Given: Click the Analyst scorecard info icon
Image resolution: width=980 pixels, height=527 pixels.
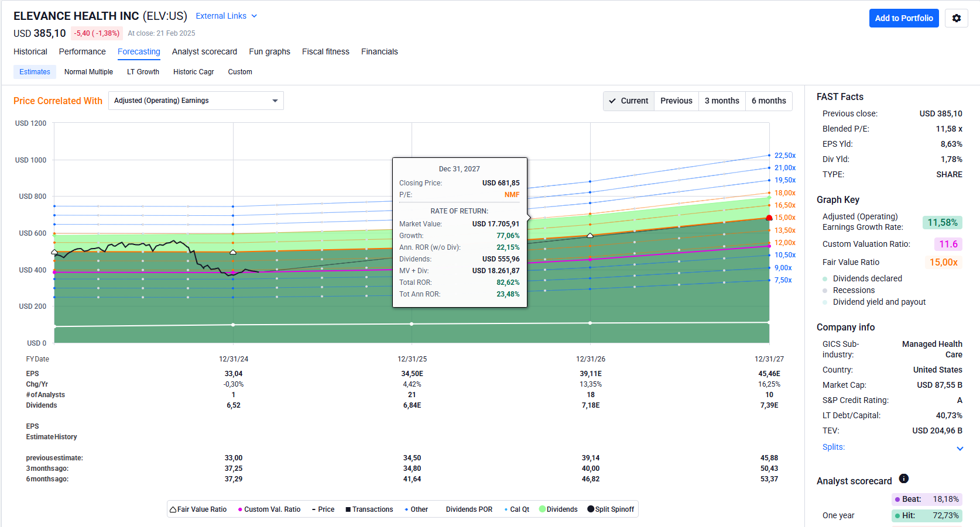Looking at the screenshot, I should 903,479.
